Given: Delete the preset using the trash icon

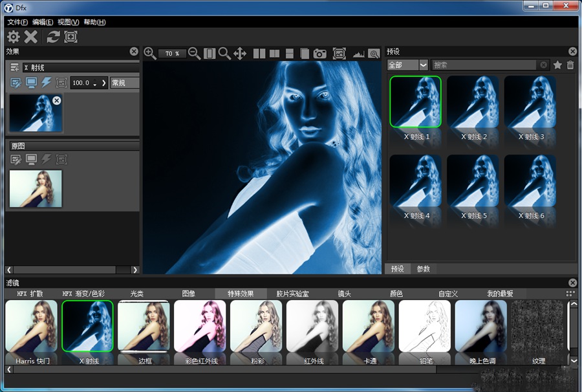Looking at the screenshot, I should pos(572,65).
